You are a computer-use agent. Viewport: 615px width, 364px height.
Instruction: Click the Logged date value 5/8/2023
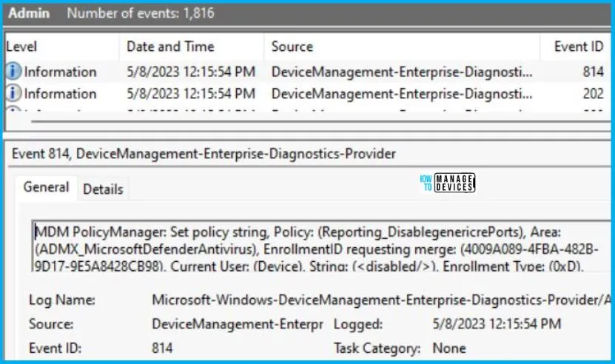tap(497, 324)
